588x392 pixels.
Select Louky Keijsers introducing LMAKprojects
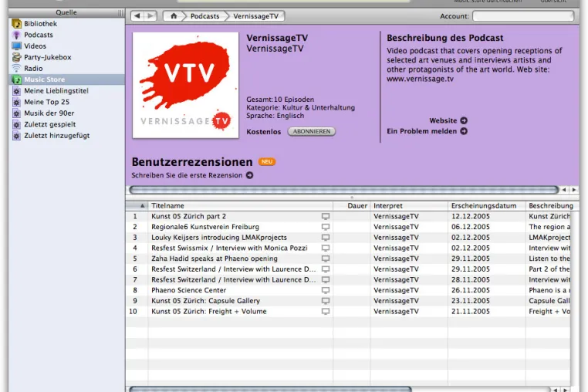point(219,238)
